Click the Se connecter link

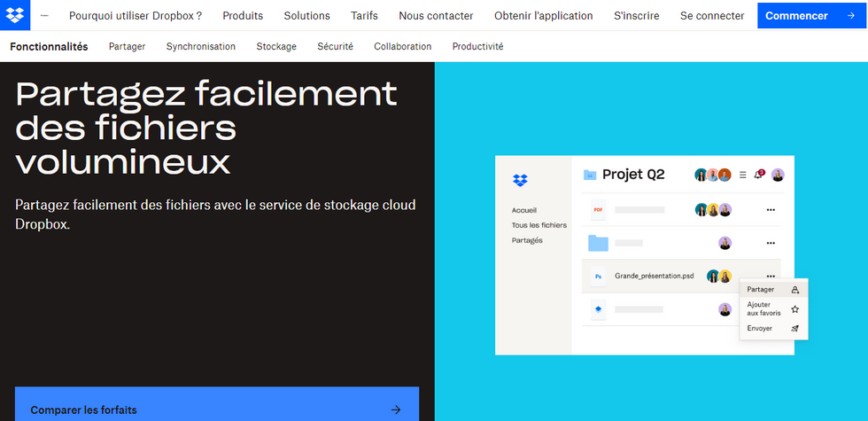[x=712, y=16]
